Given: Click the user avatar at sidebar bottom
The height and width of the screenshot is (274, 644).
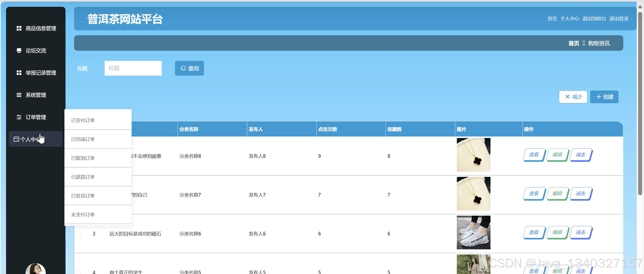Looking at the screenshot, I should pos(36,269).
